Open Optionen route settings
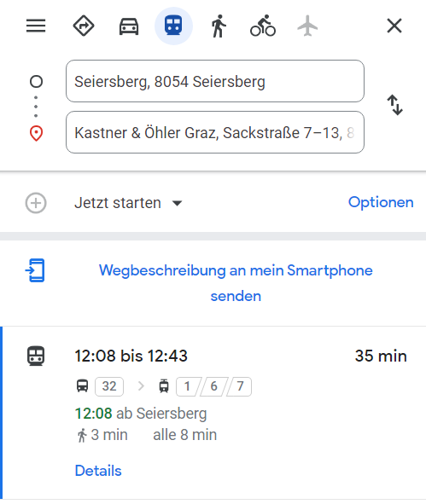The width and height of the screenshot is (426, 504). pos(381,202)
